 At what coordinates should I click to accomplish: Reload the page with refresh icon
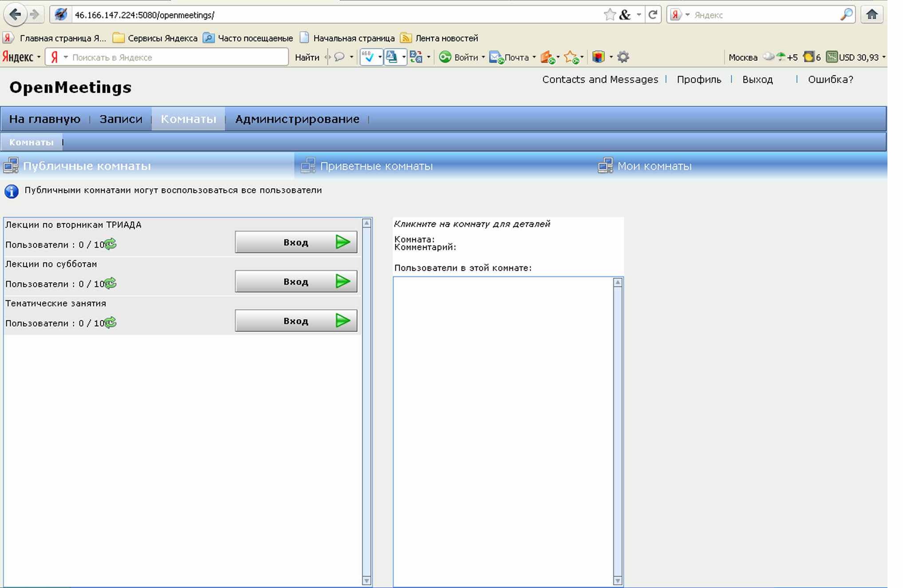pos(653,15)
